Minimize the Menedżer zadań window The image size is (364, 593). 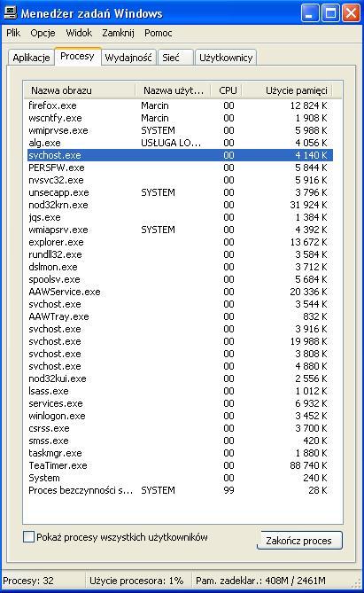[310, 13]
